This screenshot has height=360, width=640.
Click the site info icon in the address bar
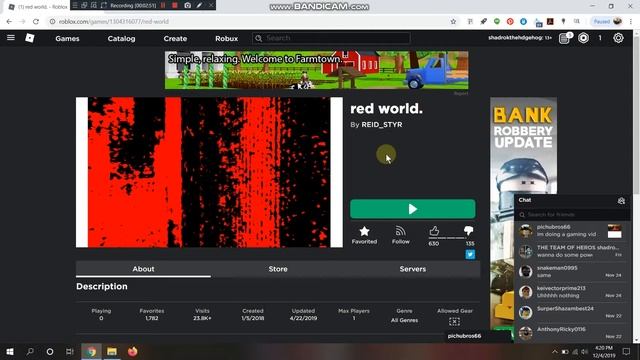click(x=52, y=22)
